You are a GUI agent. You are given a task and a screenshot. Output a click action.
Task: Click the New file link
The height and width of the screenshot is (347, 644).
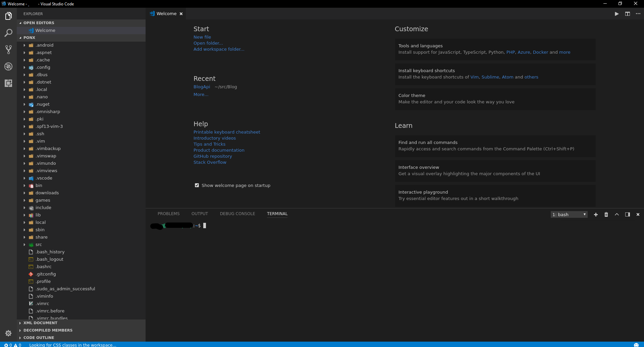pyautogui.click(x=202, y=37)
